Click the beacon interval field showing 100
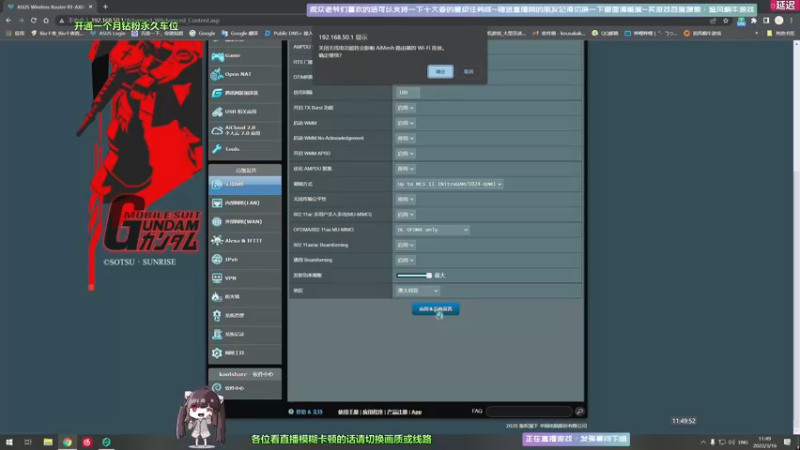This screenshot has width=800, height=450. [x=408, y=92]
